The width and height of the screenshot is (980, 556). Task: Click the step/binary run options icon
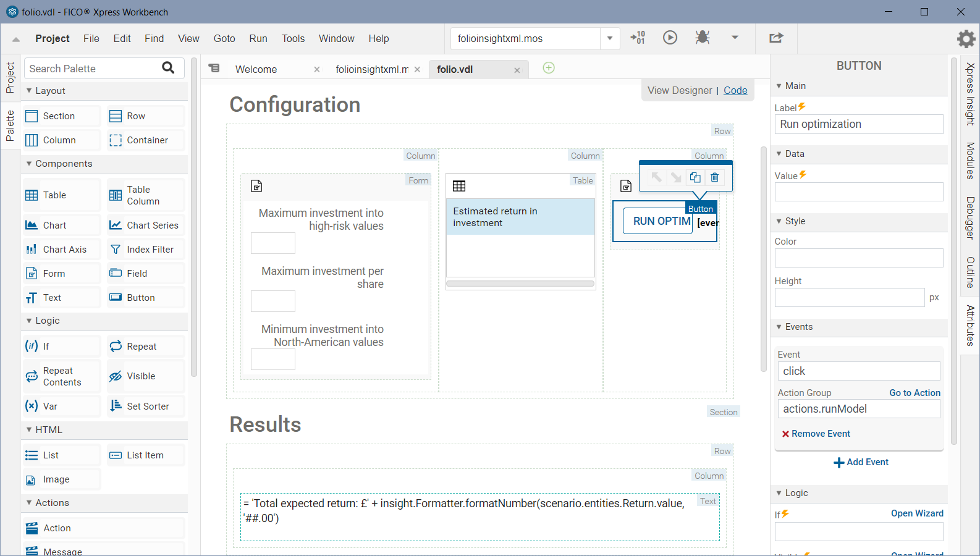(638, 38)
